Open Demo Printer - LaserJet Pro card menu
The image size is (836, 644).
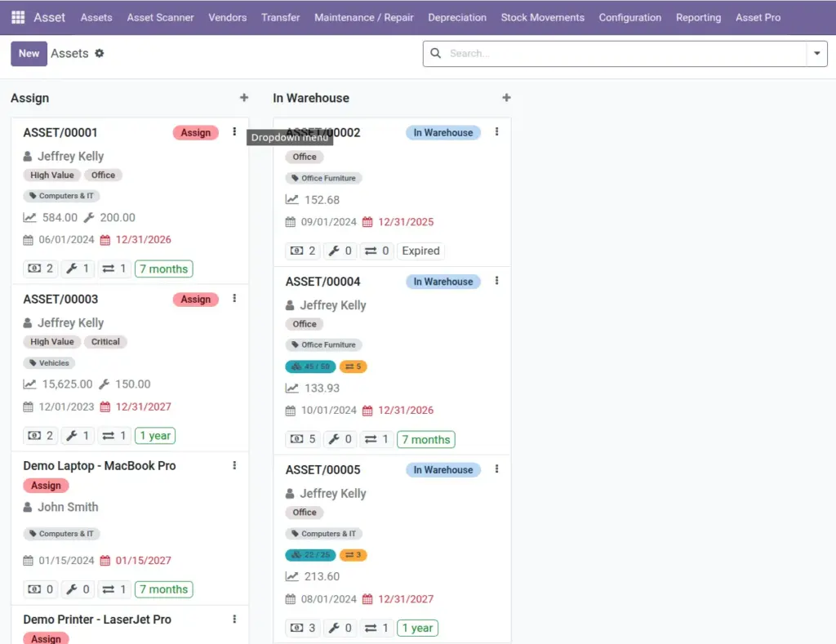tap(234, 619)
